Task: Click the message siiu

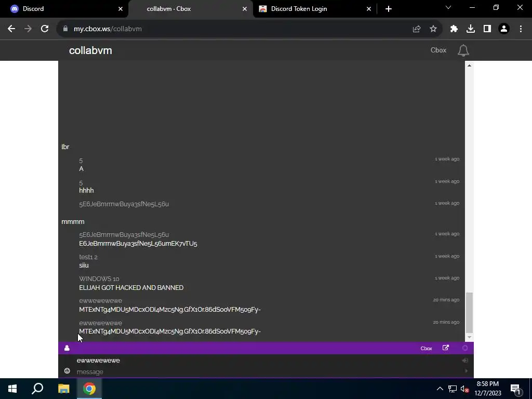Action: coord(84,265)
